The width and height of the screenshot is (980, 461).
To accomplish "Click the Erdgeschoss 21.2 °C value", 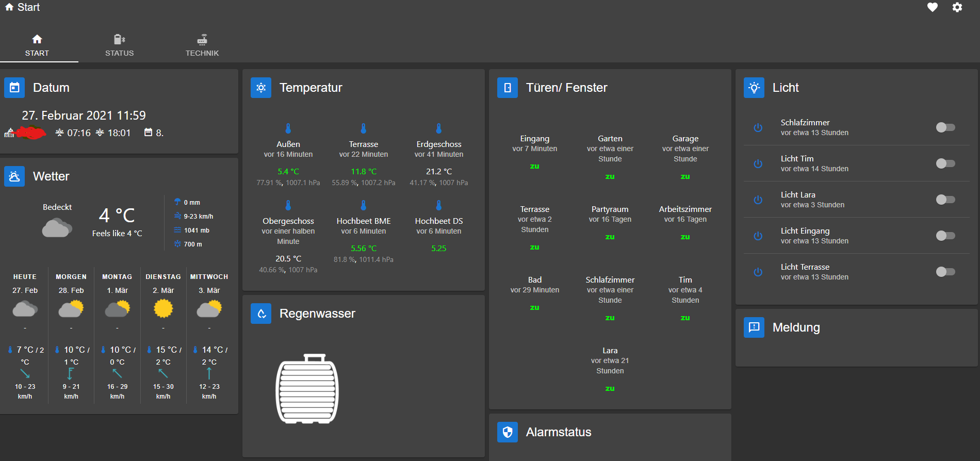I will click(439, 171).
